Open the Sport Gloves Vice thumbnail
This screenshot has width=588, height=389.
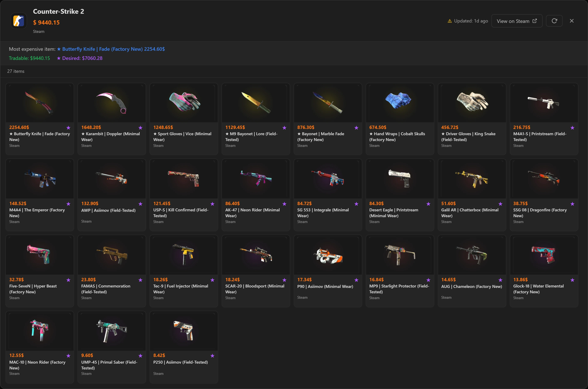coord(184,103)
